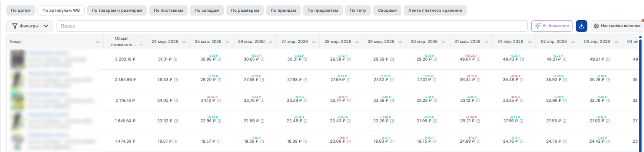644x152 pixels.
Task: Open the info icon next to 49.64 ₽
Action: point(478,59)
